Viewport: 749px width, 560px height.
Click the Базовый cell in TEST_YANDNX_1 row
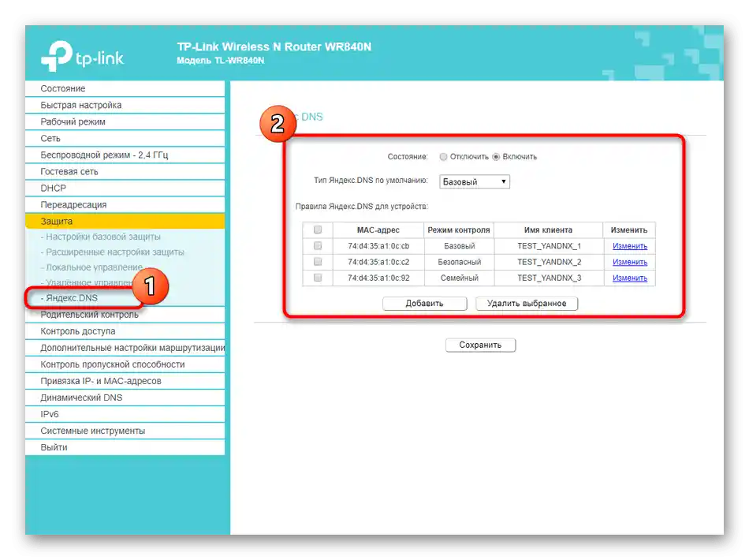pos(459,246)
